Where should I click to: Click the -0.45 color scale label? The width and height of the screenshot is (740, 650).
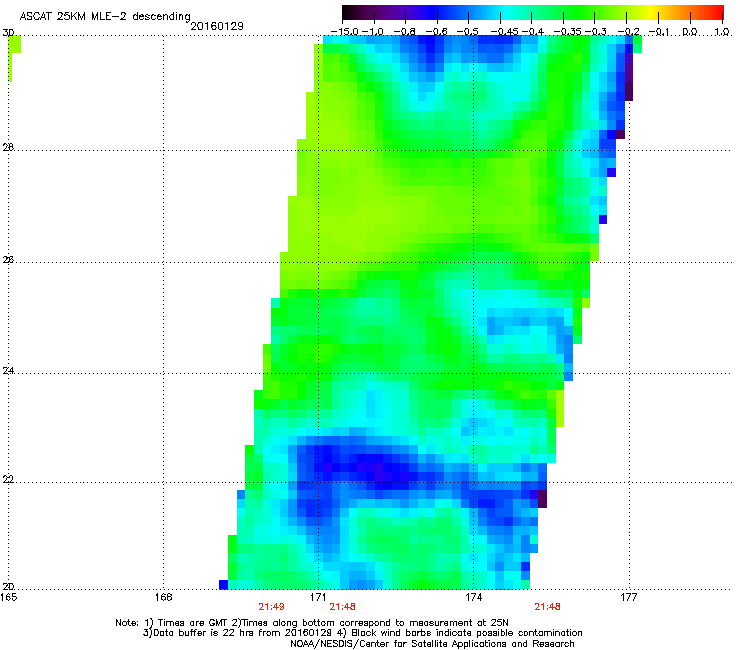[504, 32]
